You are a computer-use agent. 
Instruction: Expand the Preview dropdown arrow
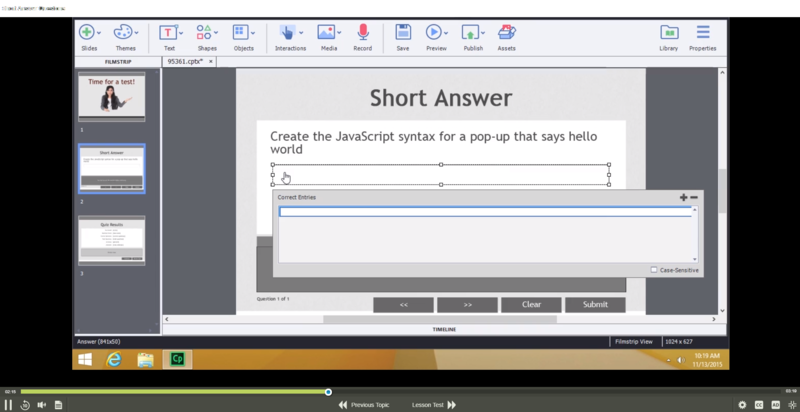446,33
